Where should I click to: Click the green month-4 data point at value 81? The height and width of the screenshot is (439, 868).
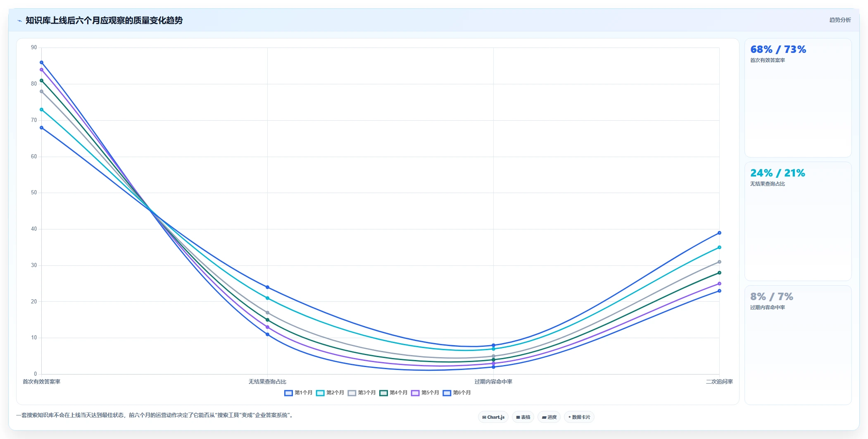41,81
